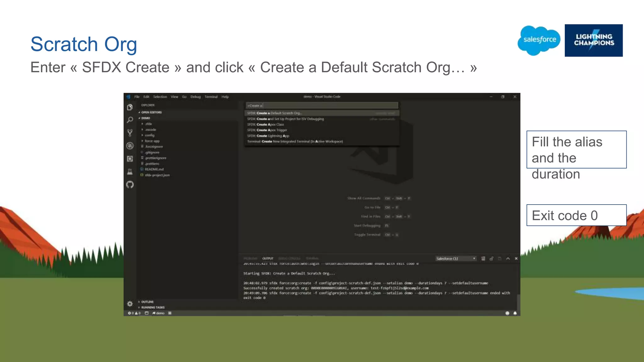Open the Search view in the activity bar
The image size is (644, 362).
point(130,120)
